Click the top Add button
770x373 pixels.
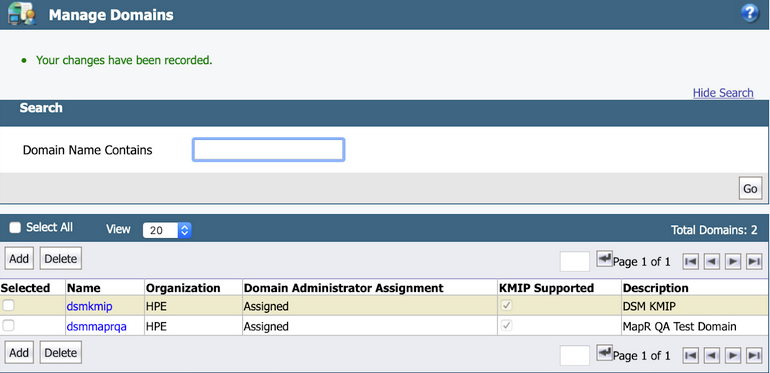(x=19, y=259)
